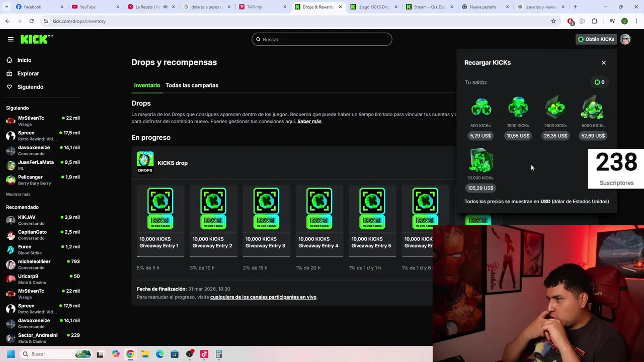The width and height of the screenshot is (644, 362).
Task: Open link to participating live channels
Action: click(x=263, y=297)
